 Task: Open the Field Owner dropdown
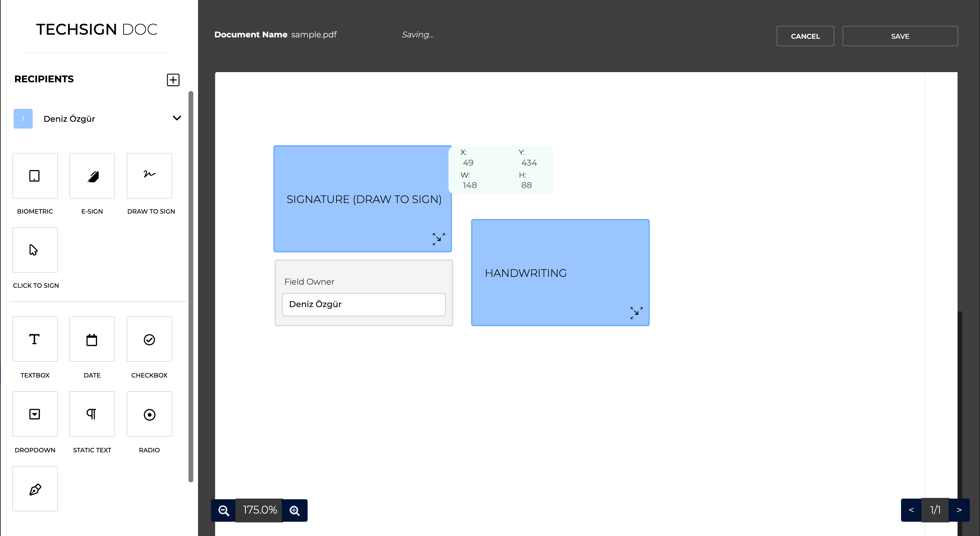(x=364, y=304)
